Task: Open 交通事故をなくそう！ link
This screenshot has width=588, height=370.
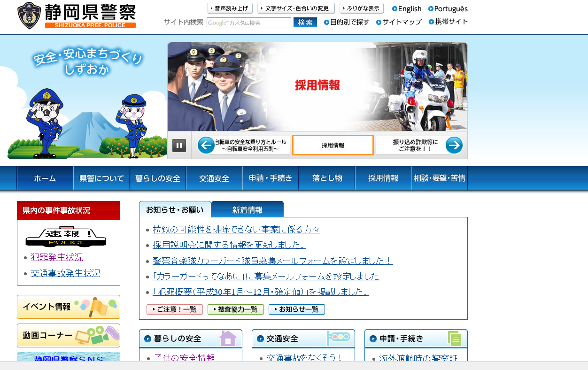Action: (305, 358)
